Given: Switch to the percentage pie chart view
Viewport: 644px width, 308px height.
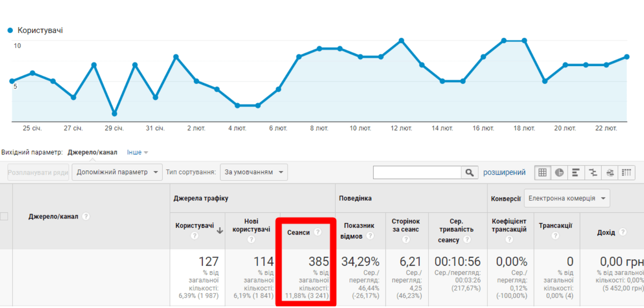Looking at the screenshot, I should (559, 173).
